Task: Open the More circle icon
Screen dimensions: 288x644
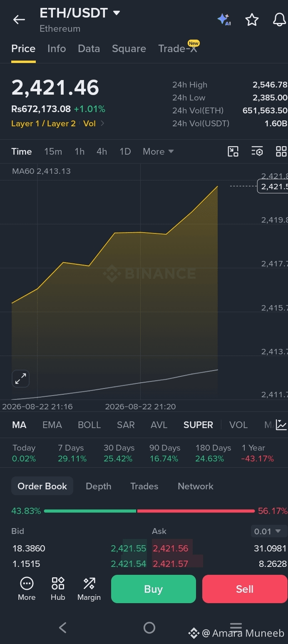Action: tap(27, 589)
